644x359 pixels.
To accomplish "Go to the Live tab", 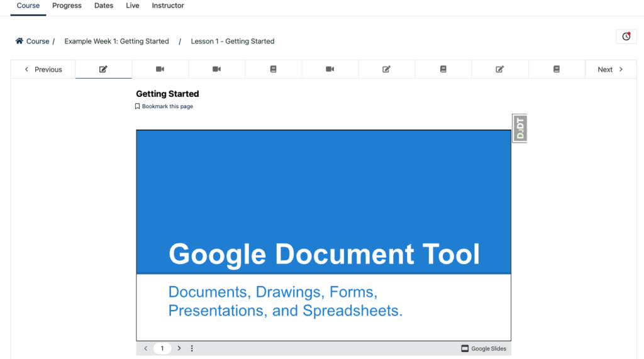I will (x=132, y=6).
